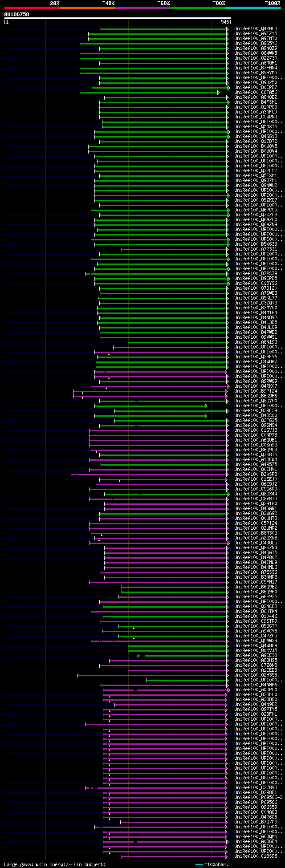Select hit label UniRef100_C5WRN3

pyautogui.click(x=256, y=117)
